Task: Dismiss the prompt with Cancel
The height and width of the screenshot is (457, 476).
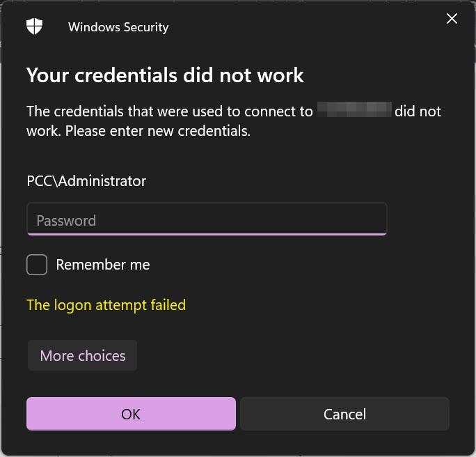Action: [x=344, y=414]
